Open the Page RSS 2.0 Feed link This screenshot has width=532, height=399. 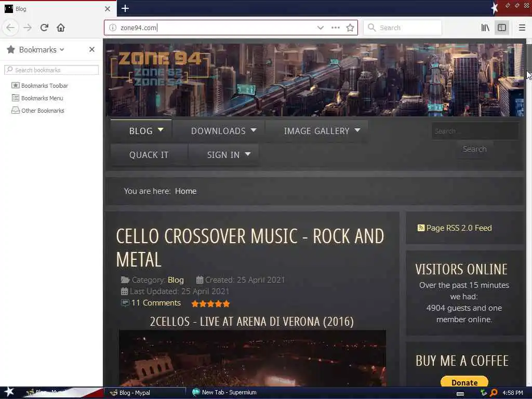[459, 228]
